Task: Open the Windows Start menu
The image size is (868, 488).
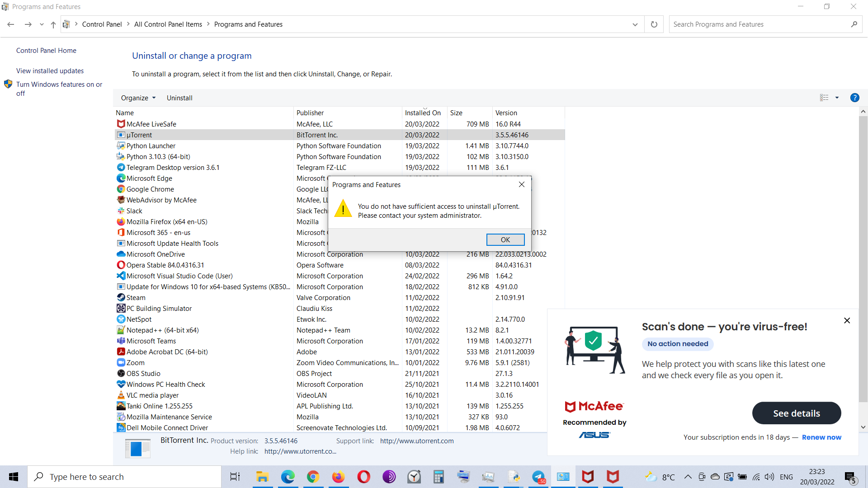Action: [x=14, y=477]
